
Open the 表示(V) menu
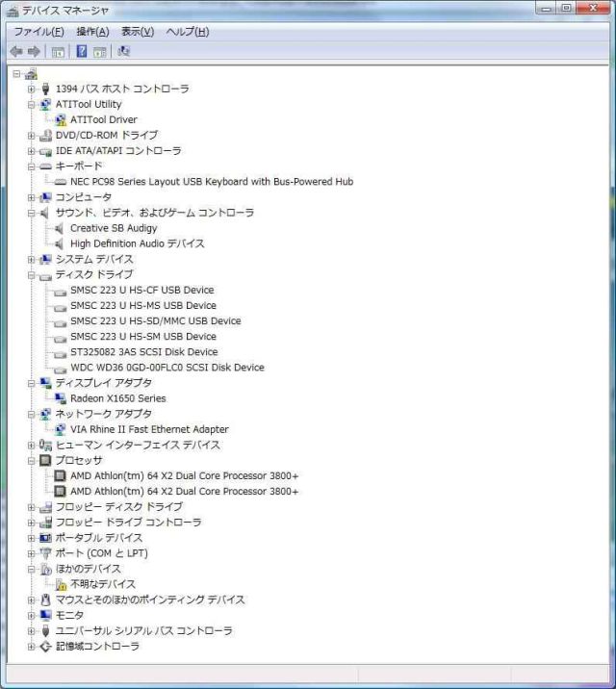137,32
